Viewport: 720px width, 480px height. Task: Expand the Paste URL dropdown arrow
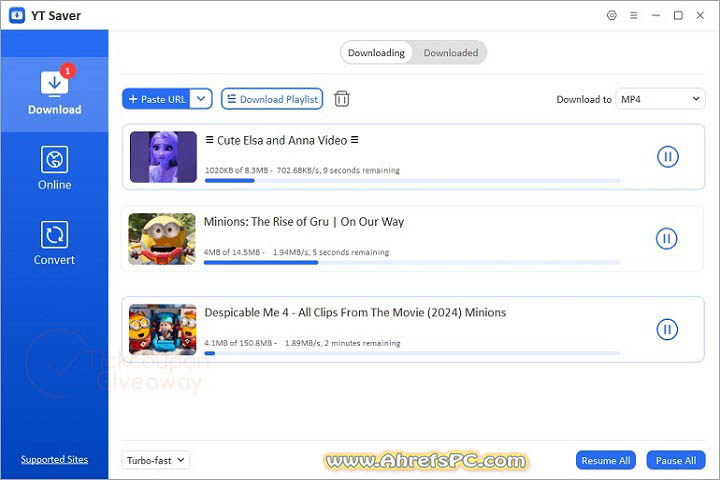tap(201, 99)
